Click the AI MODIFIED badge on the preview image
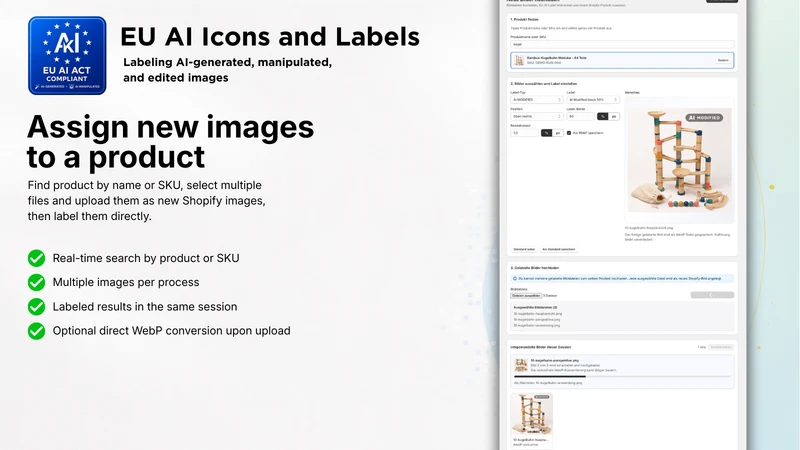The height and width of the screenshot is (450, 800). point(704,117)
